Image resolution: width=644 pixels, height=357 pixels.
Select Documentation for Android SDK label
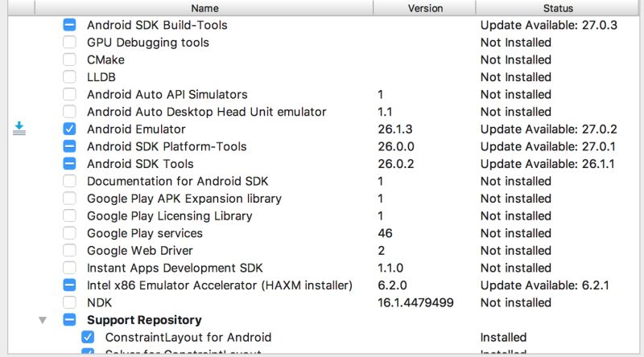pyautogui.click(x=177, y=181)
